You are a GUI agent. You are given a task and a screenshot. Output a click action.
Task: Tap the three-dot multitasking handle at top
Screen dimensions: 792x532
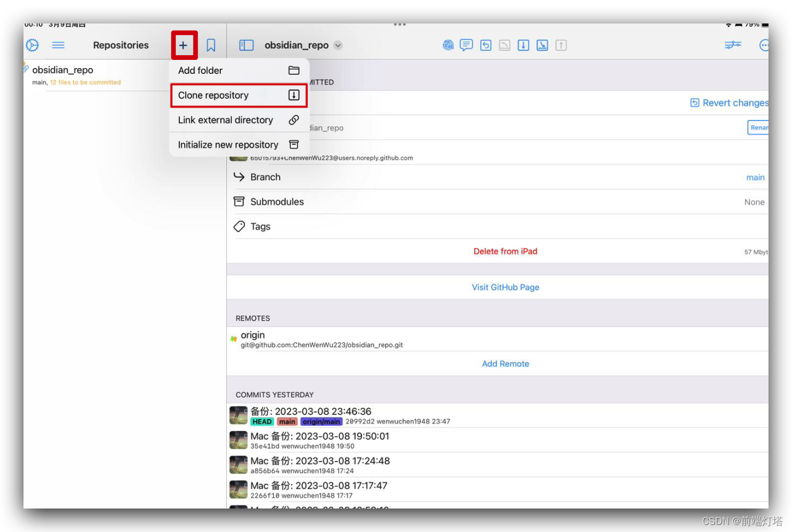point(400,25)
